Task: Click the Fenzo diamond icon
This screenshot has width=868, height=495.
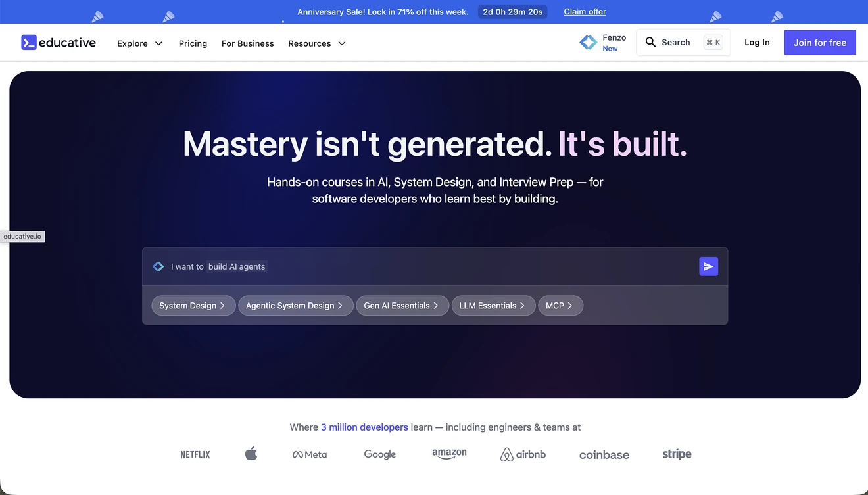Action: click(588, 43)
